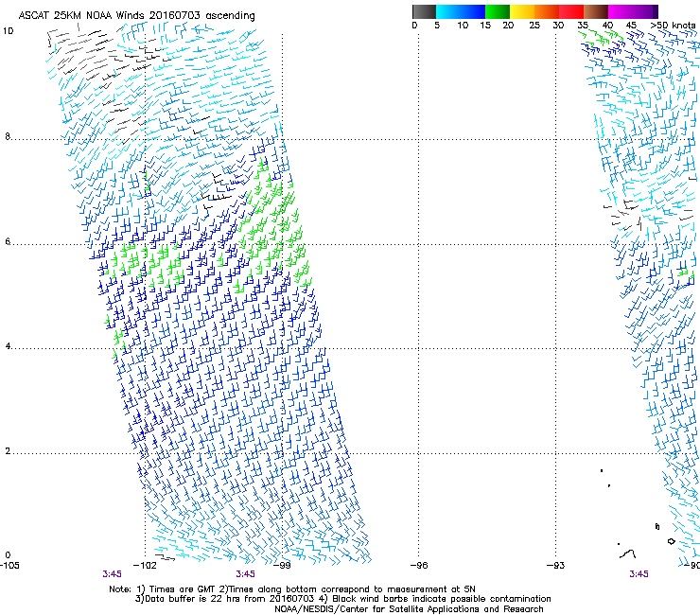Click the gray 0-5 knots color segment
Viewport: 700px width, 615px height.
click(x=424, y=11)
